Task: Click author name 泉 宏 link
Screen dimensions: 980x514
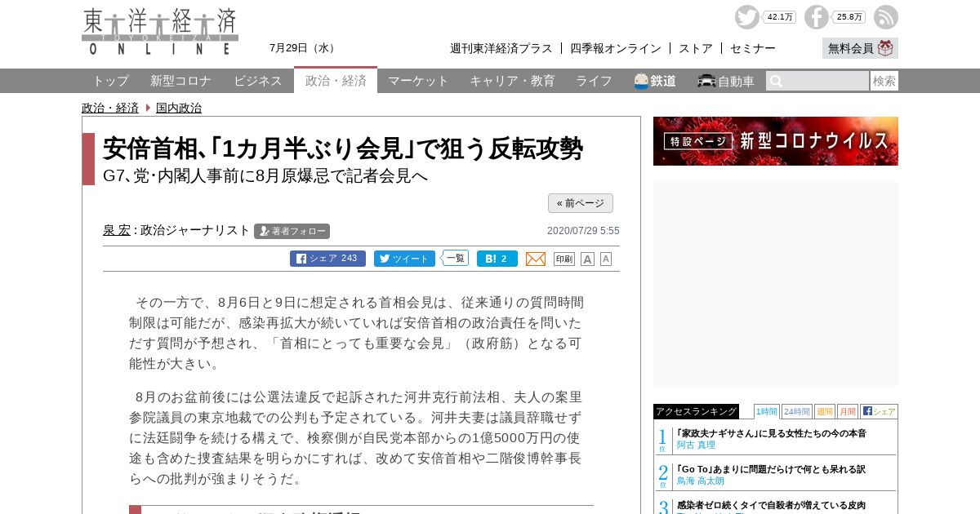Action: point(117,230)
